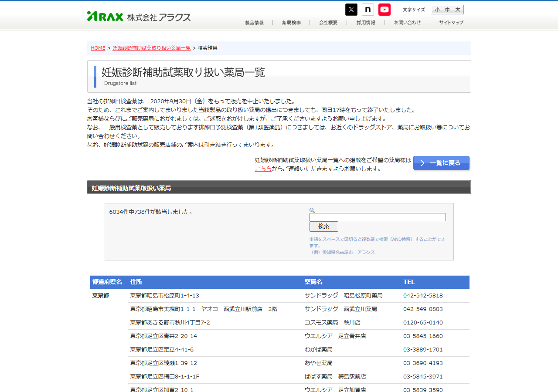Select phone number 042-542-5818
The width and height of the screenshot is (558, 392).
[423, 296]
